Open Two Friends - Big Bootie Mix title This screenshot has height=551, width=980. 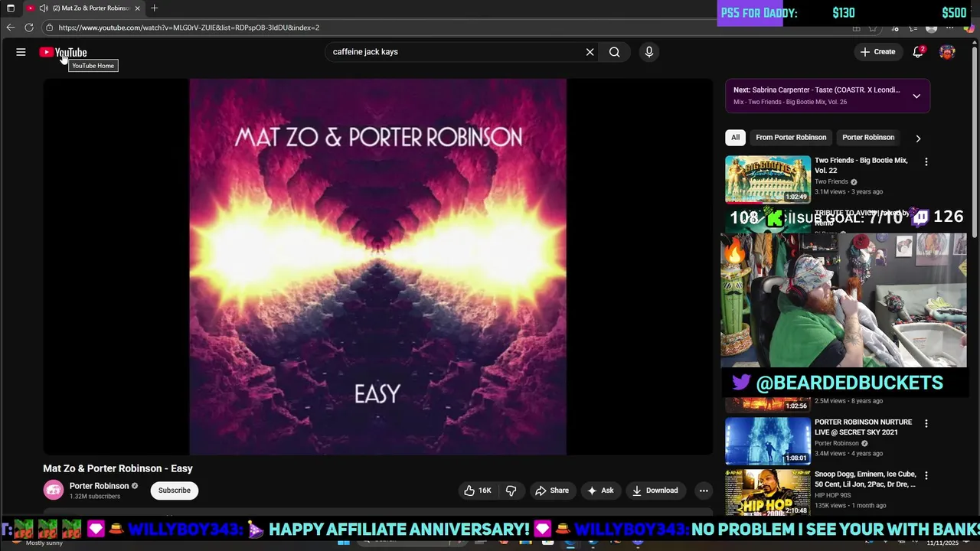click(x=861, y=165)
